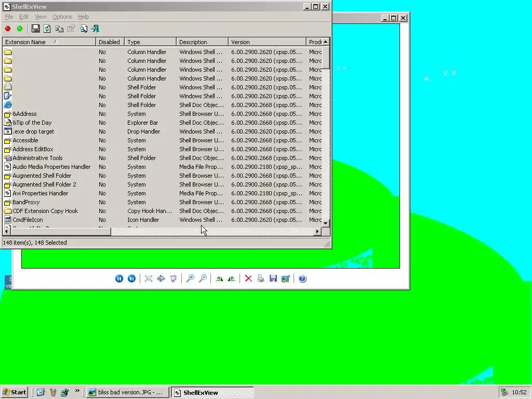Select the 'BandProxy' extension row
Viewport: 532px width, 399px height.
pos(162,202)
